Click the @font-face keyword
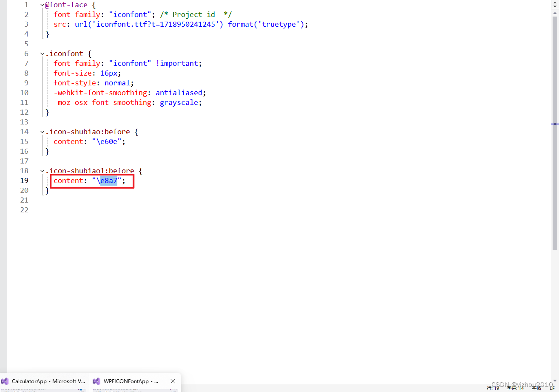Viewport: 559px width, 392px height. pyautogui.click(x=66, y=5)
